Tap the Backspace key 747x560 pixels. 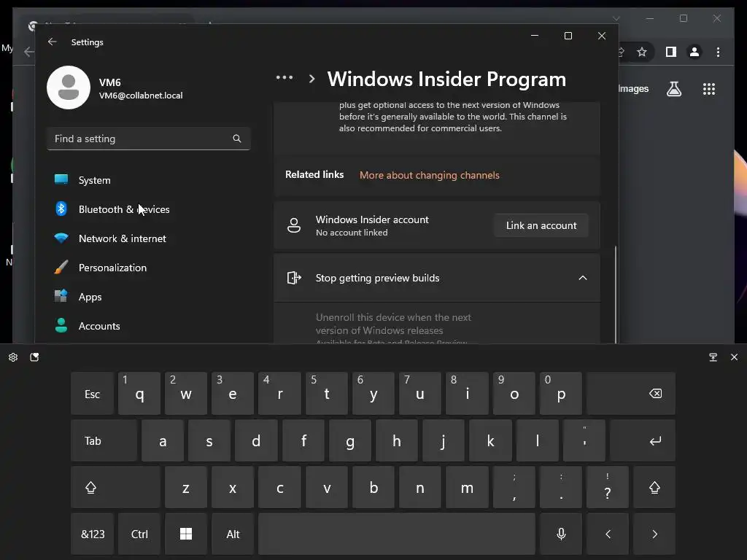[631, 394]
